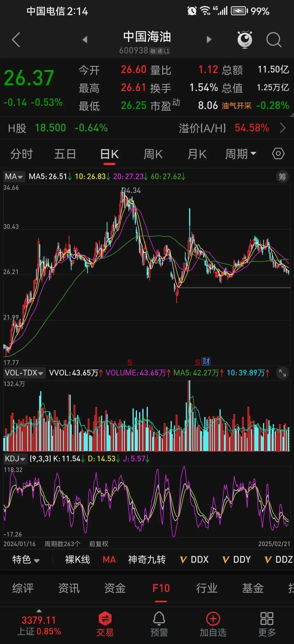Tap the robot assistant icon
294x644 pixels.
245,40
